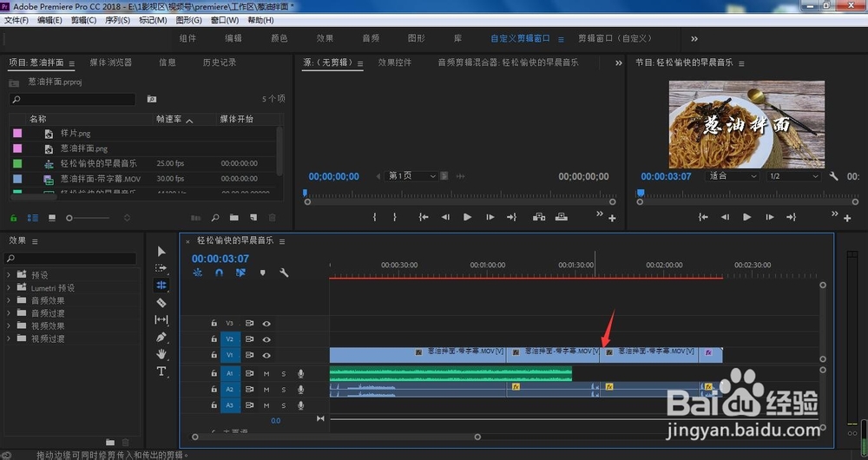
Task: Select the Track Select Forward tool
Action: [x=161, y=268]
